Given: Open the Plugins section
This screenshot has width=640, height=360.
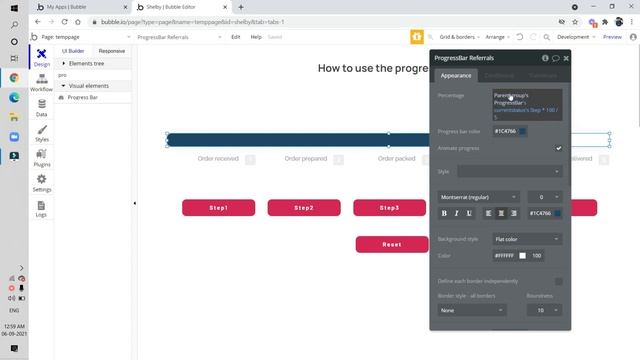Looking at the screenshot, I should point(42,158).
